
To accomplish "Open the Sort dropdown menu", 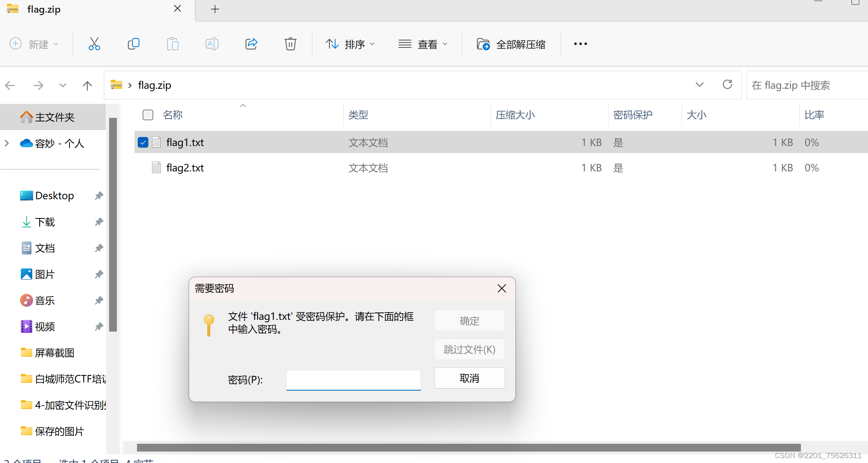I will 350,44.
